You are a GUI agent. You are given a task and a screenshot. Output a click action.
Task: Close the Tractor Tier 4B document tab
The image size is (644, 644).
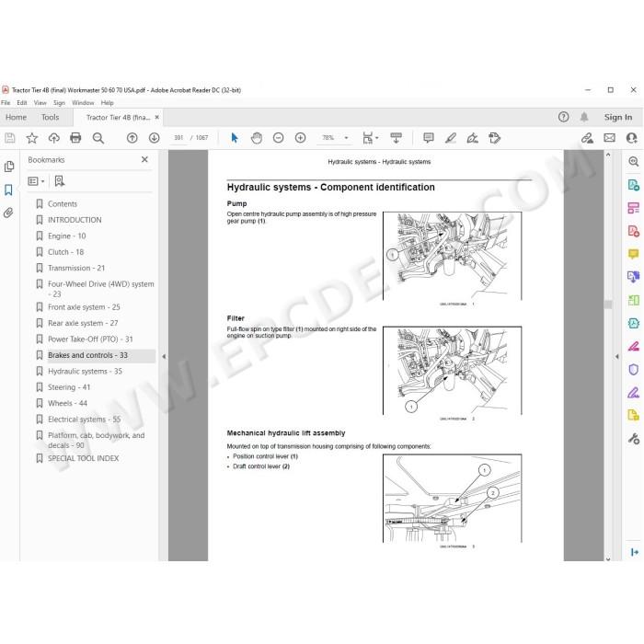tap(157, 117)
